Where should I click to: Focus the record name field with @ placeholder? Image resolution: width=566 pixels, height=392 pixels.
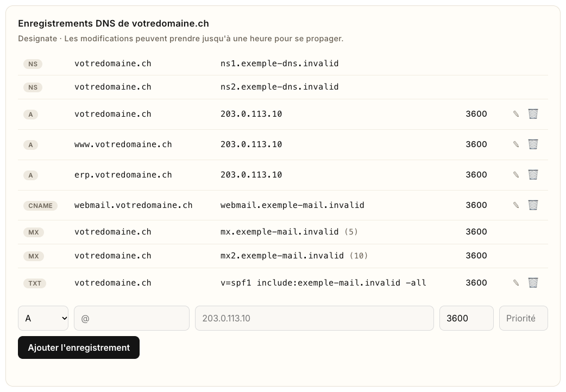click(x=132, y=318)
